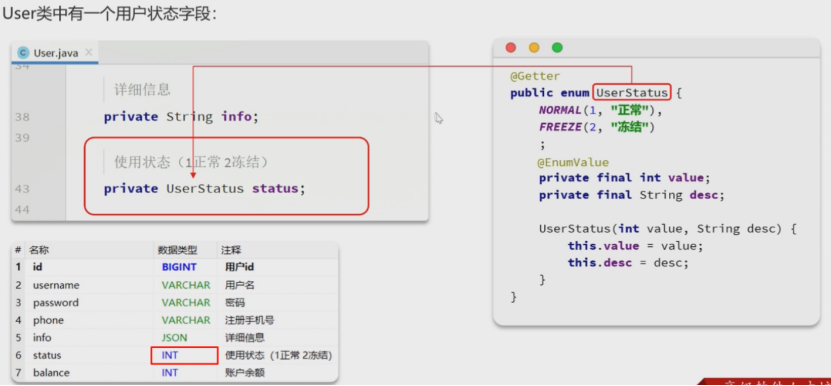
Task: Click 'UserStatus' in the enum declaration
Action: (632, 93)
